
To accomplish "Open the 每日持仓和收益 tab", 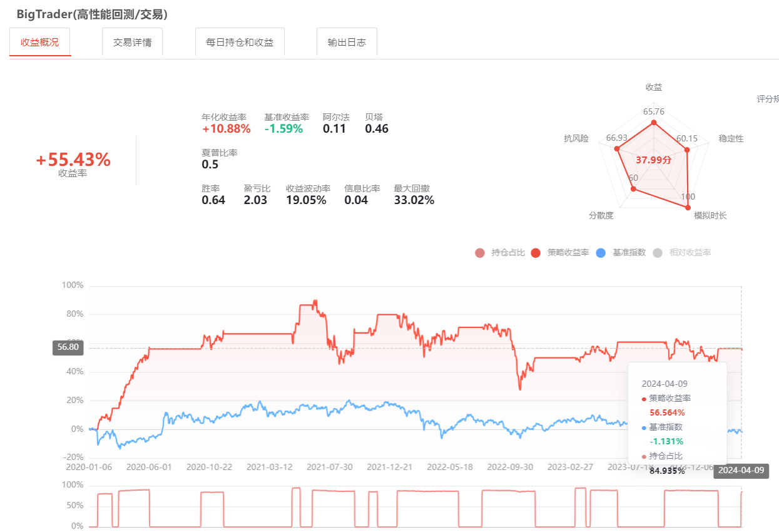I will click(240, 43).
